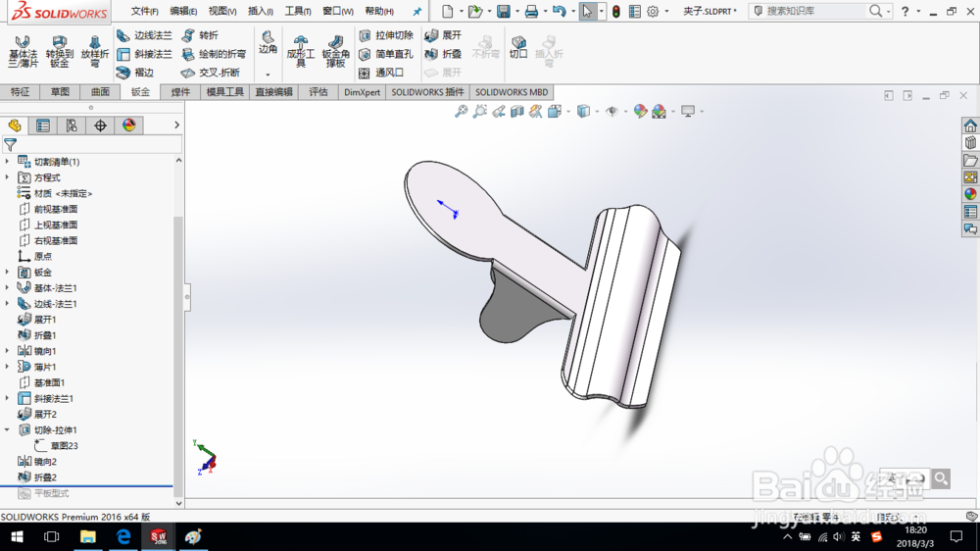
Task: Switch to the Features (特征) tab
Action: 20,92
